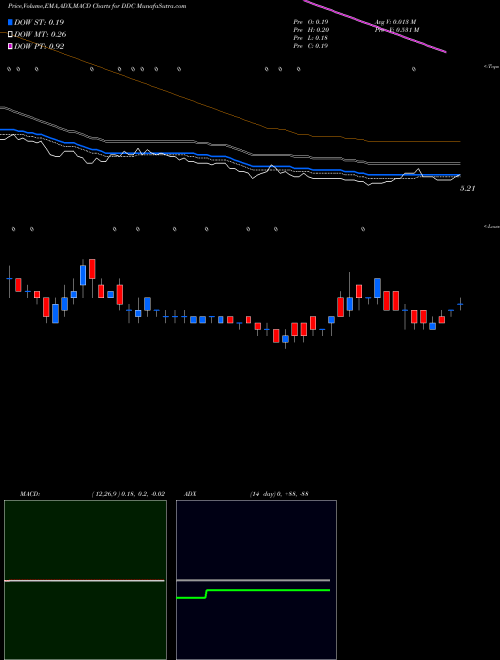Select the 'DOW MT: 0.26' legend label

(x=40, y=35)
